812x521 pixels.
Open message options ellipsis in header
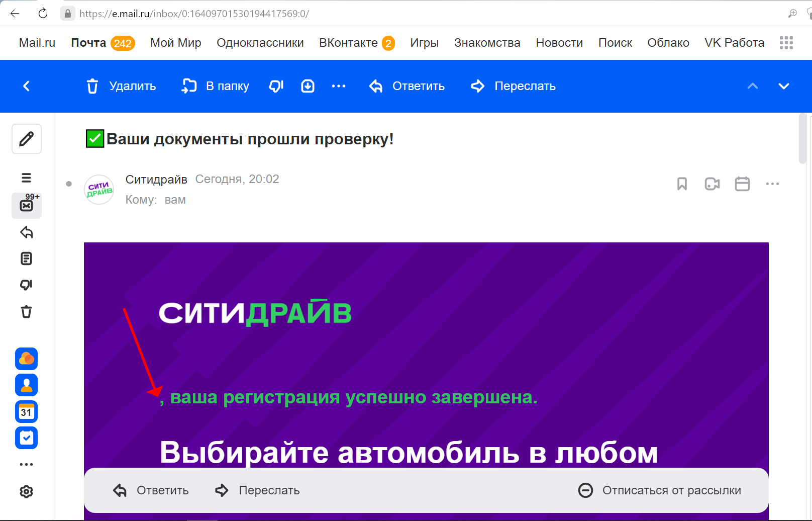pyautogui.click(x=773, y=184)
